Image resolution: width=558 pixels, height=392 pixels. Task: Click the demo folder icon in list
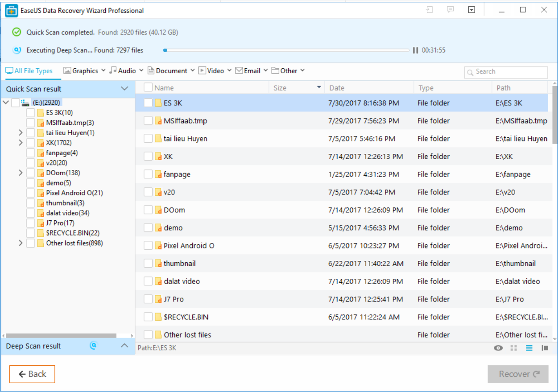pos(158,228)
